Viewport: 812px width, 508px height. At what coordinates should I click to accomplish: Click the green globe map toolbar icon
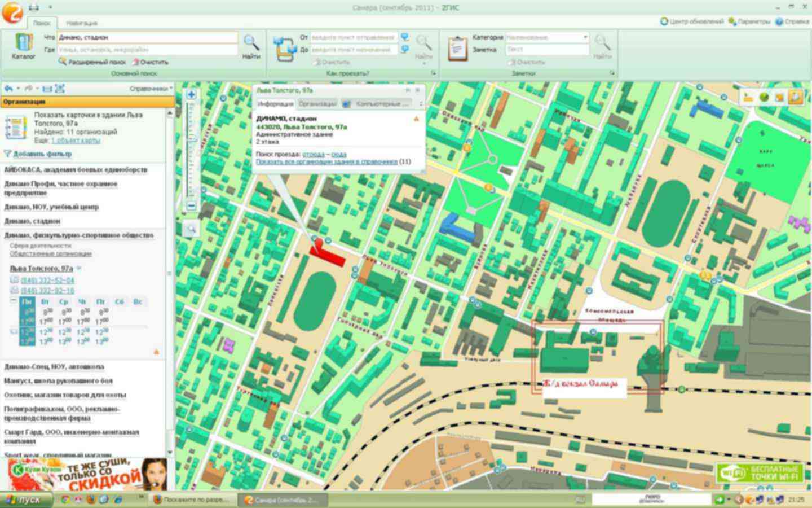tap(764, 97)
